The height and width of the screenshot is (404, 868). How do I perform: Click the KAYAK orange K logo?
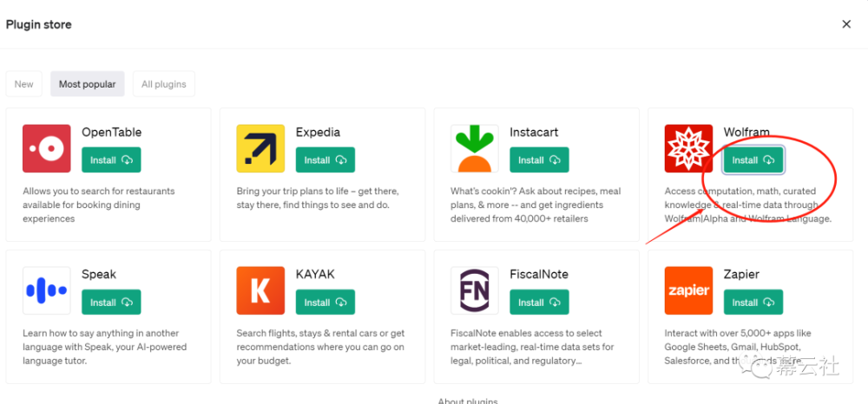[260, 290]
